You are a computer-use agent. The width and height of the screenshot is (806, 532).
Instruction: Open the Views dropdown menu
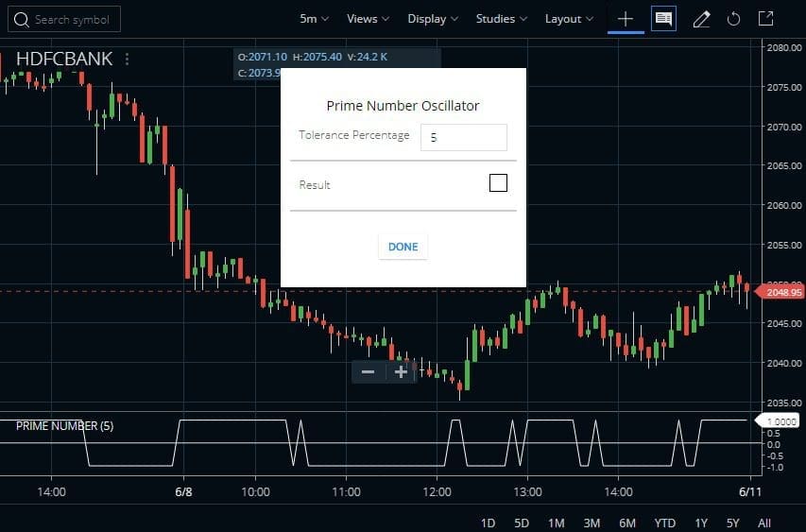pos(369,19)
